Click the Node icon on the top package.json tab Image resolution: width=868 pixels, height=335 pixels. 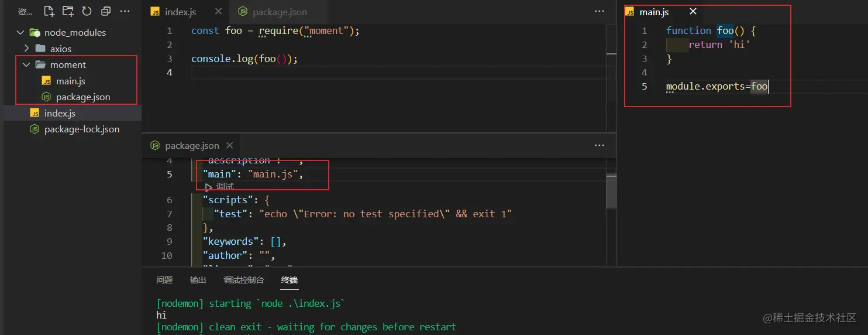(243, 12)
